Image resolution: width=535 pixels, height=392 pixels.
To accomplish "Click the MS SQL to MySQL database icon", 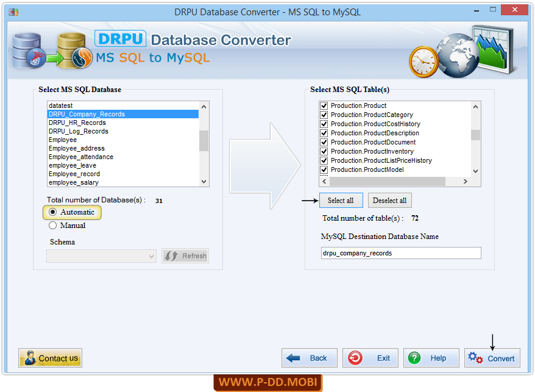I will pos(52,51).
